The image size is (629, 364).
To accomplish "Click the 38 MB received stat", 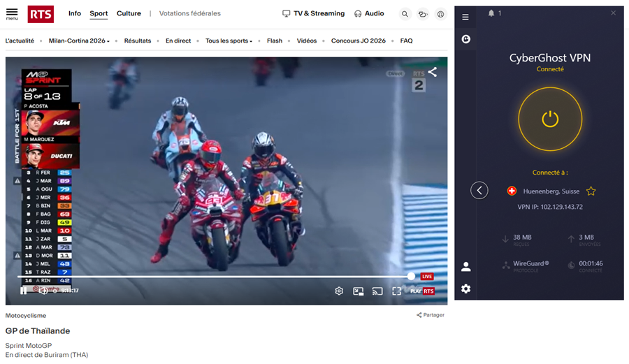I will pyautogui.click(x=522, y=238).
